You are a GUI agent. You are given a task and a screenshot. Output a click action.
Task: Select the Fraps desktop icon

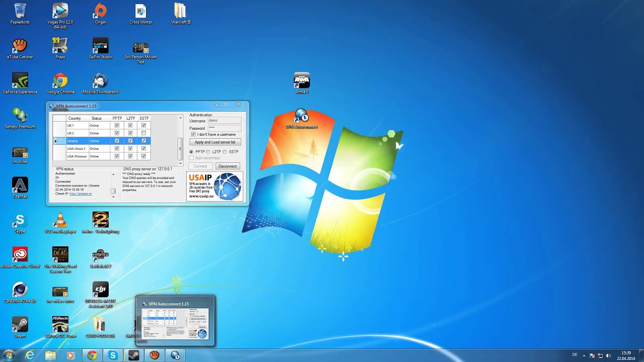pos(60,49)
